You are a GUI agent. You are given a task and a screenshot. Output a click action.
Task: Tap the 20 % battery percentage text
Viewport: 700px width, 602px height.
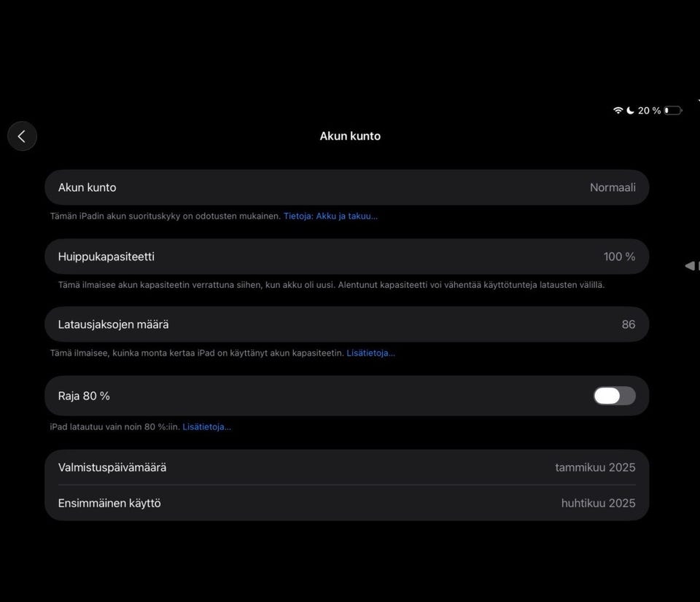649,111
